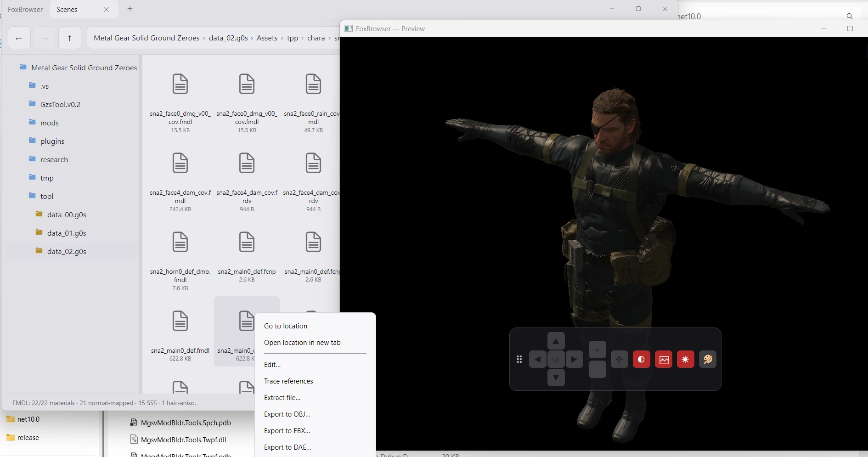This screenshot has height=457, width=868.
Task: Rotate the preview model upward with the up arrow
Action: click(x=556, y=341)
